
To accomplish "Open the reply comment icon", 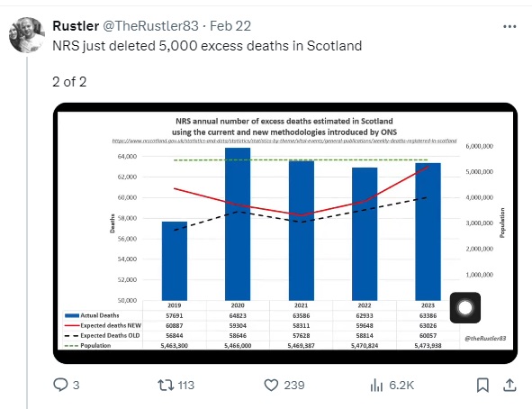I will (60, 385).
